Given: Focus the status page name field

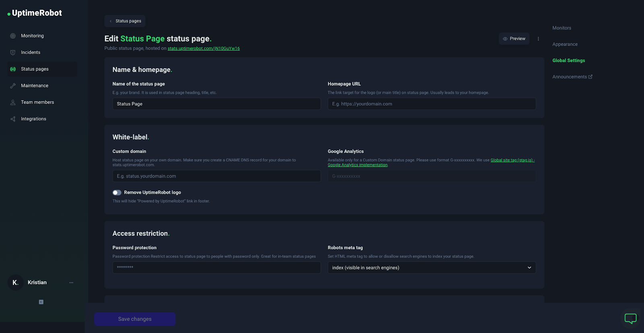Looking at the screenshot, I should [x=217, y=104].
